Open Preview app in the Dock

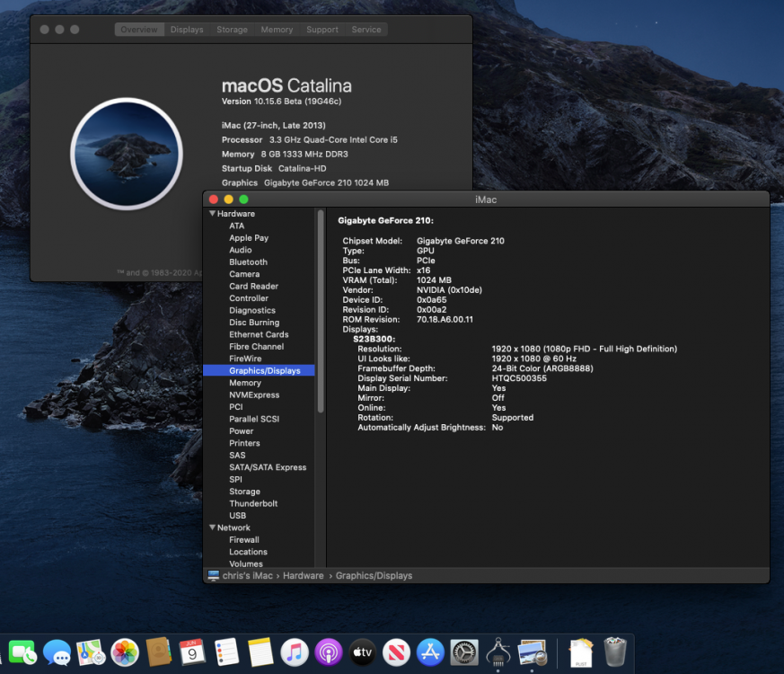[x=533, y=652]
